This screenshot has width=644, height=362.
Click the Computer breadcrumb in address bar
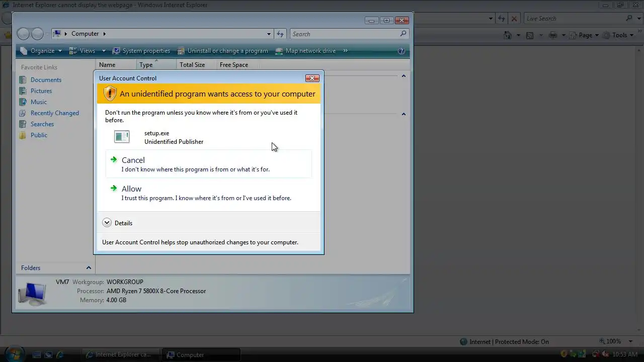point(85,34)
